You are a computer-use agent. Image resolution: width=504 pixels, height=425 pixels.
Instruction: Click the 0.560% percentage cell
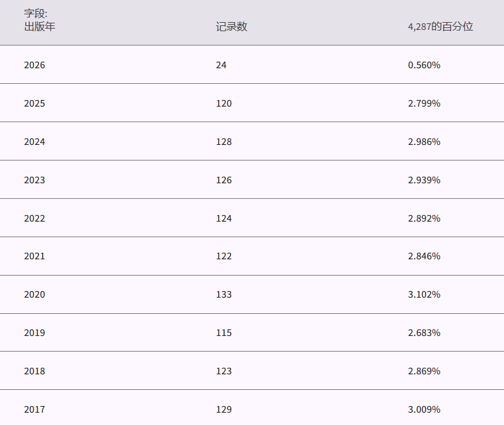424,65
